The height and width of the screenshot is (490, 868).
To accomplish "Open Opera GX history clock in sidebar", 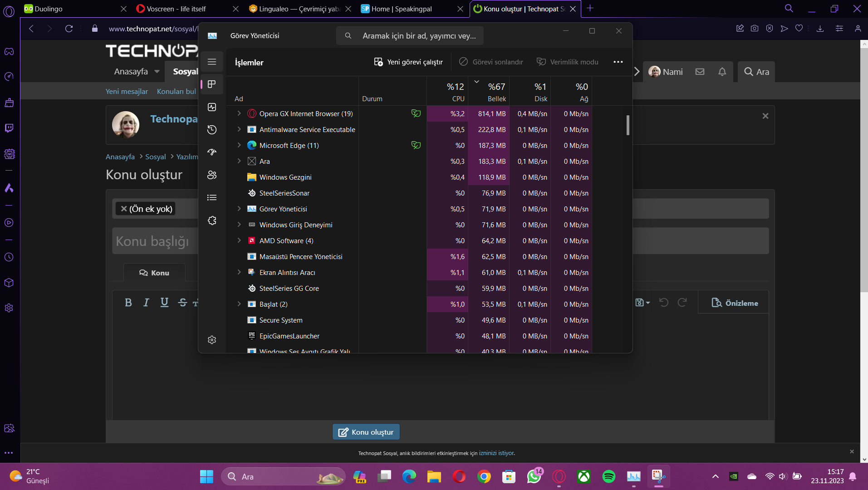I will 9,257.
